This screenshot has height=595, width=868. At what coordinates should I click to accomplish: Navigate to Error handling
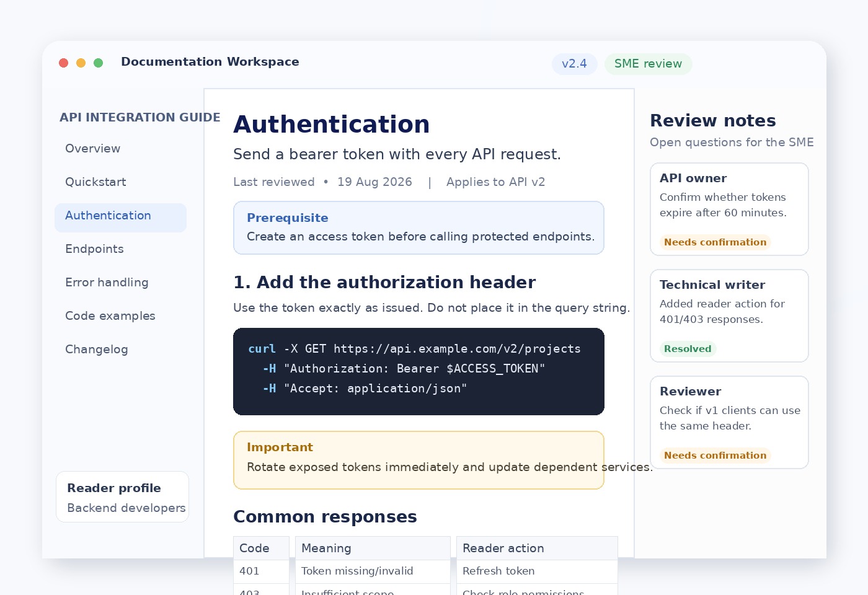[x=107, y=283]
